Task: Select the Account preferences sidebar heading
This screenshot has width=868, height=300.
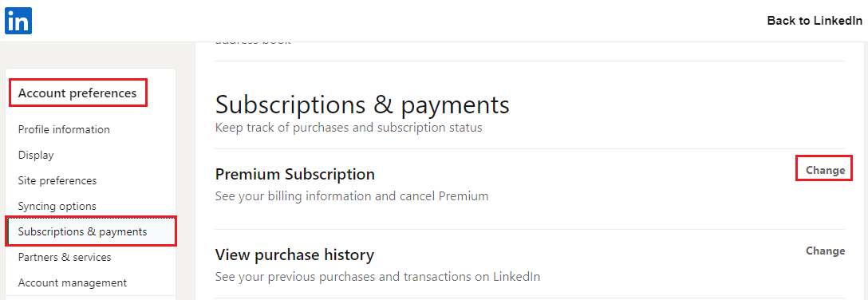Action: tap(77, 93)
